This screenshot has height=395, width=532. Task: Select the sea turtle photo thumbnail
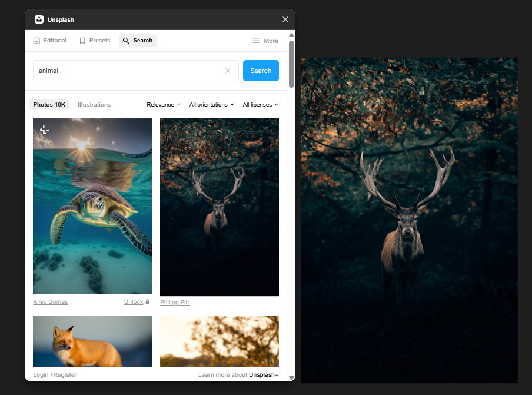point(92,206)
